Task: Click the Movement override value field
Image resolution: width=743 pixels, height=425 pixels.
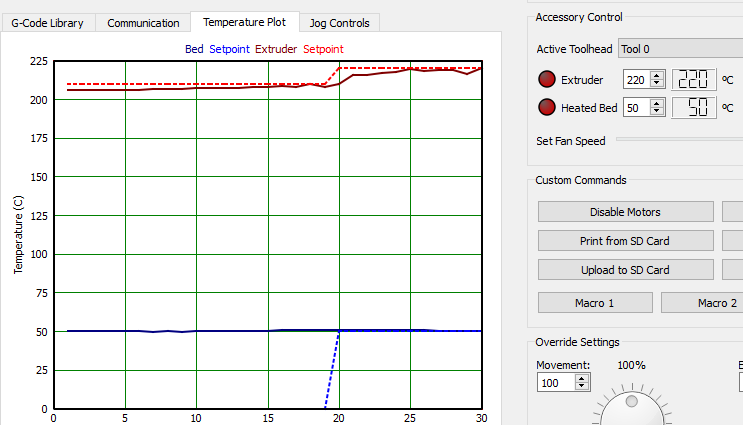Action: pos(555,382)
